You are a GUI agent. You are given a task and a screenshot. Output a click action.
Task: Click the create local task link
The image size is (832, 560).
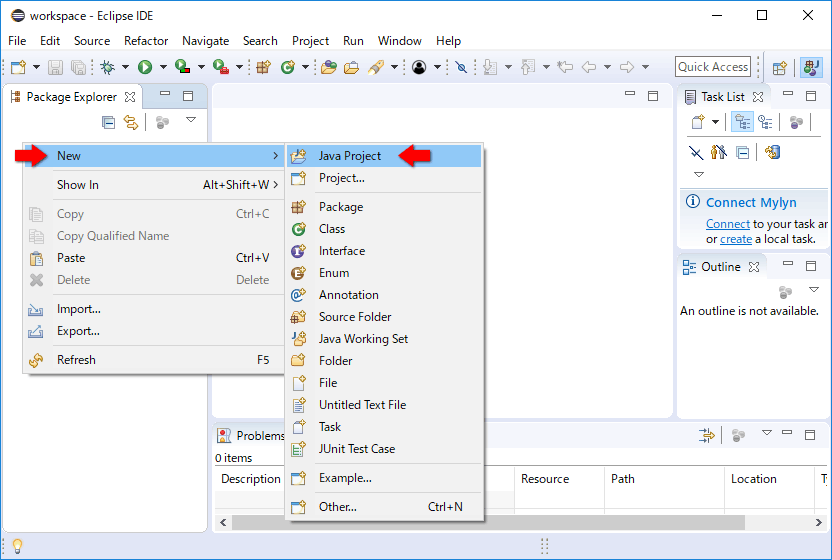[735, 239]
